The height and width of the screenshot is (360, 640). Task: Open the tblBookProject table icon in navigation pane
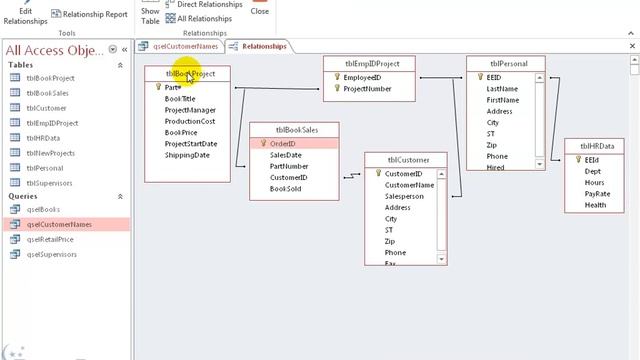(15, 78)
